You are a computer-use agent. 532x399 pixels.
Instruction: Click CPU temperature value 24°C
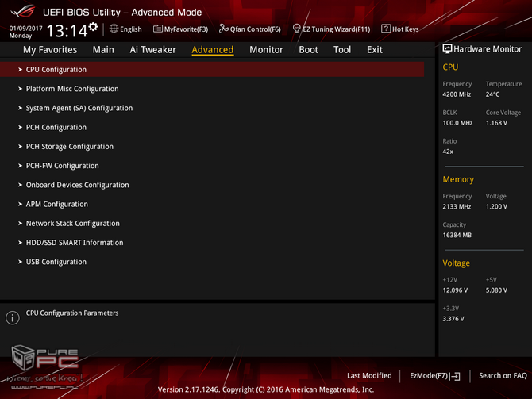(492, 94)
